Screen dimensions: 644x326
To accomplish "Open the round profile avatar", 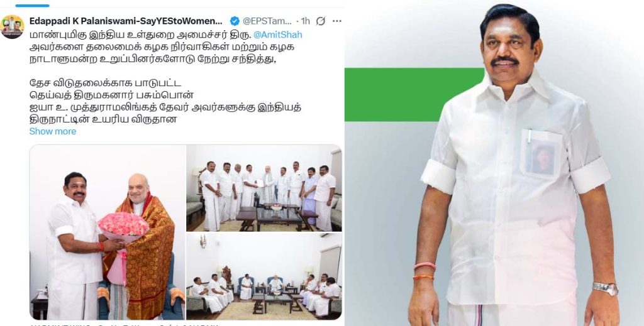I will click(13, 26).
